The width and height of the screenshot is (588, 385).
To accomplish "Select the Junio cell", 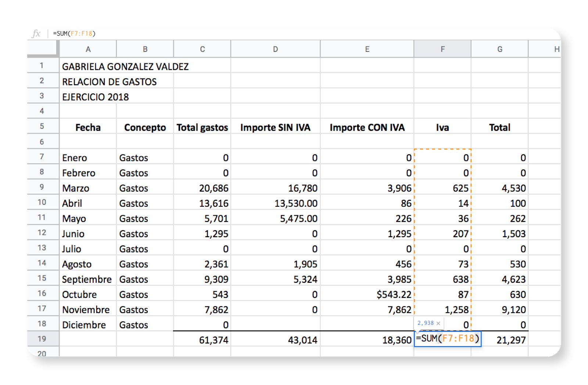I will click(88, 234).
